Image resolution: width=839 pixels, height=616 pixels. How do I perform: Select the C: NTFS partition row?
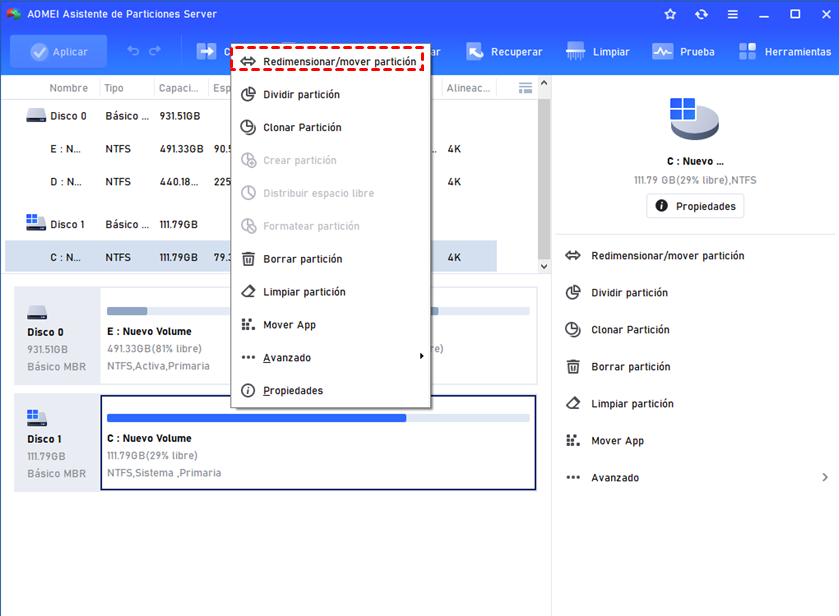tap(251, 257)
